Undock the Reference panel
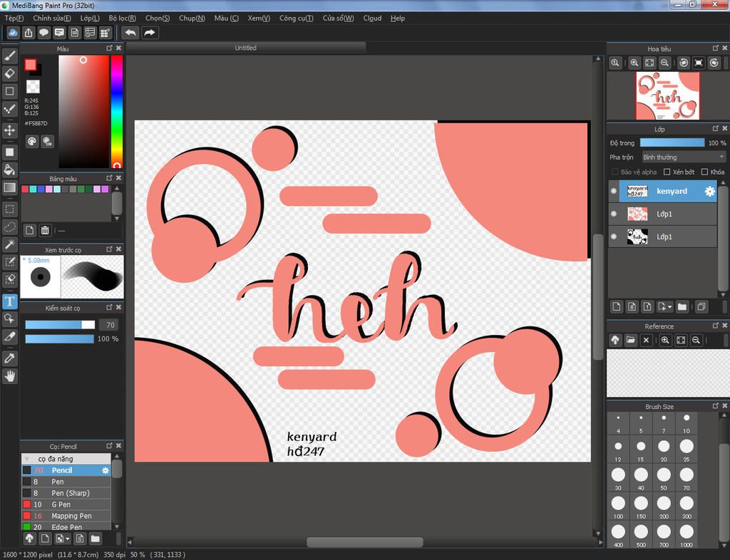 pyautogui.click(x=716, y=326)
